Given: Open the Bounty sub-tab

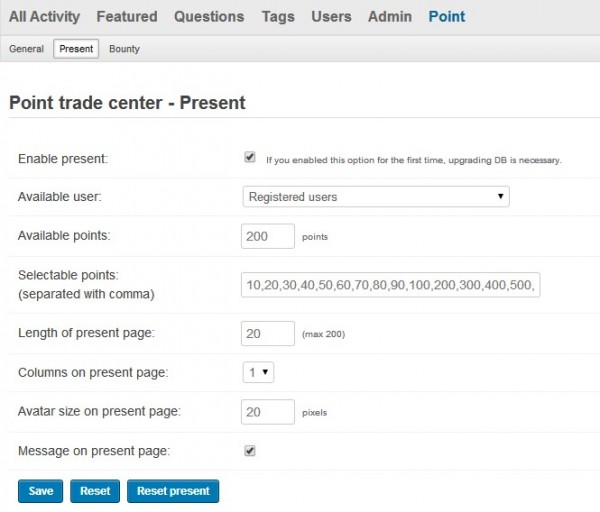Looking at the screenshot, I should [124, 49].
